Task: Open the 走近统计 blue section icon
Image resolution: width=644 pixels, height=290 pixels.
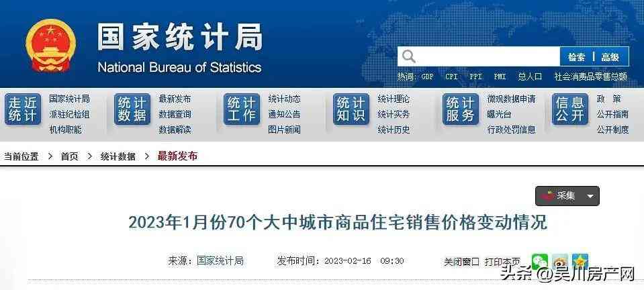Action: coord(23,109)
